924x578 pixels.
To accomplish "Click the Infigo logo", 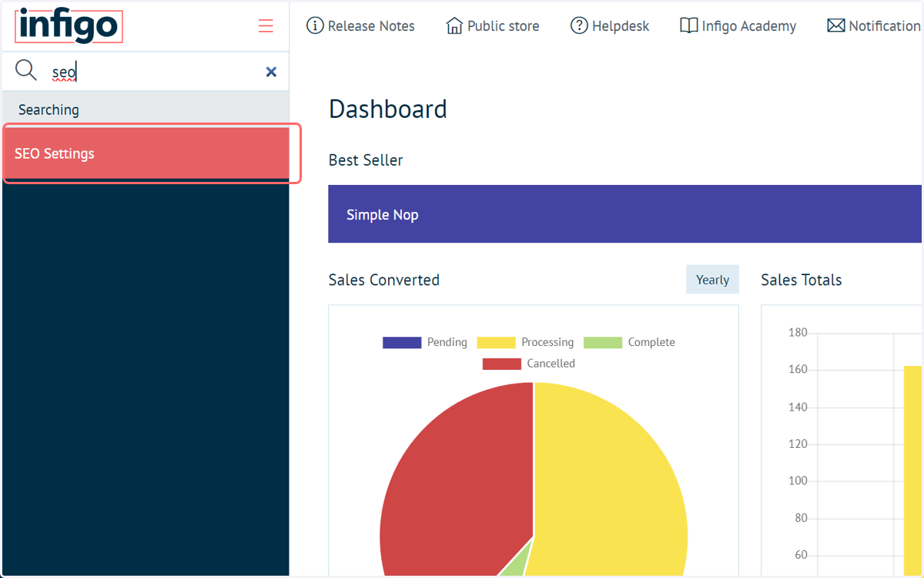I will (69, 25).
